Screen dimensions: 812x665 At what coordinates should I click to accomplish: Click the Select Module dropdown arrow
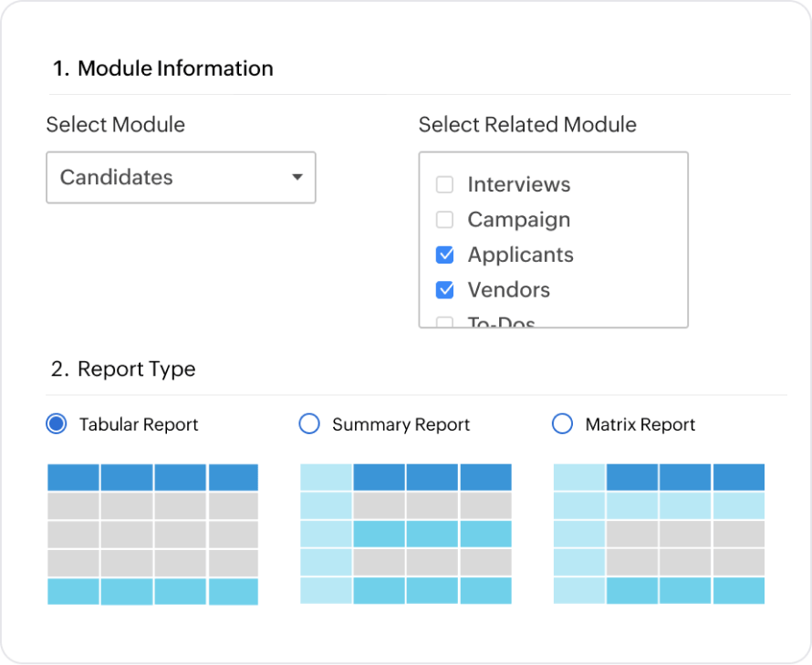point(297,177)
